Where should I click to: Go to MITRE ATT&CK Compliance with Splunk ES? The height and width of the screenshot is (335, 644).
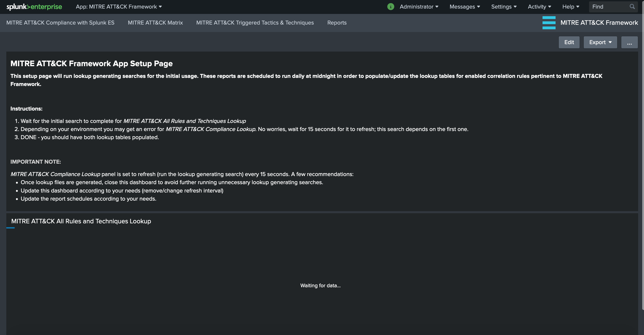coord(60,23)
